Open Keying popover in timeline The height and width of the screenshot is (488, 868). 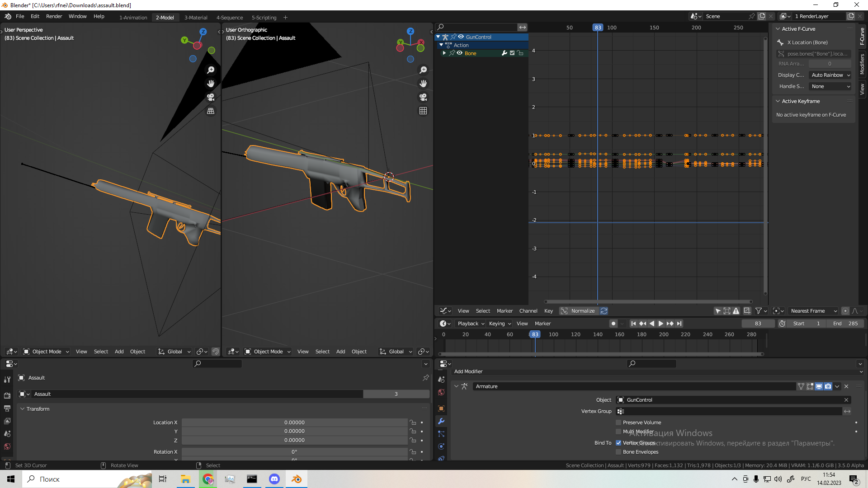[500, 324]
